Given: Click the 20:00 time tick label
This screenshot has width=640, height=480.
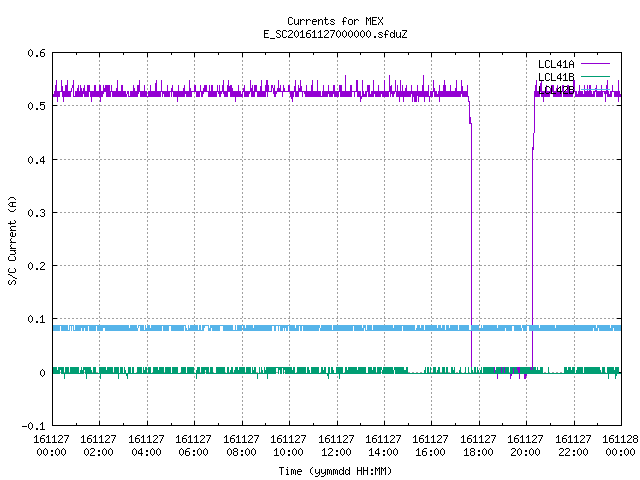Looking at the screenshot, I should (x=525, y=452).
